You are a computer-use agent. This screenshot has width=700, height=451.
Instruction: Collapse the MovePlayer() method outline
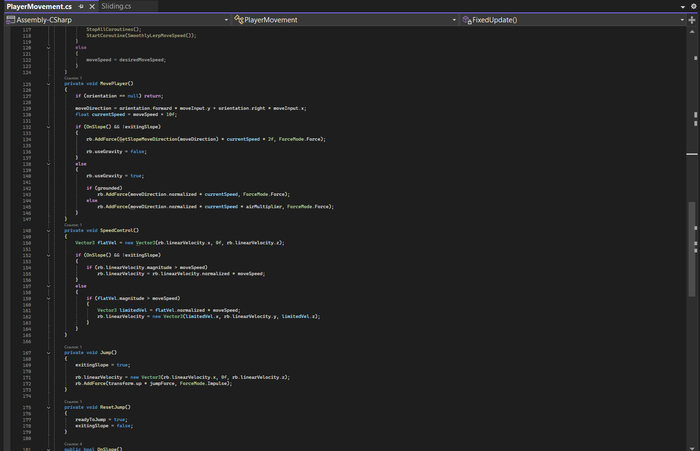click(x=48, y=83)
